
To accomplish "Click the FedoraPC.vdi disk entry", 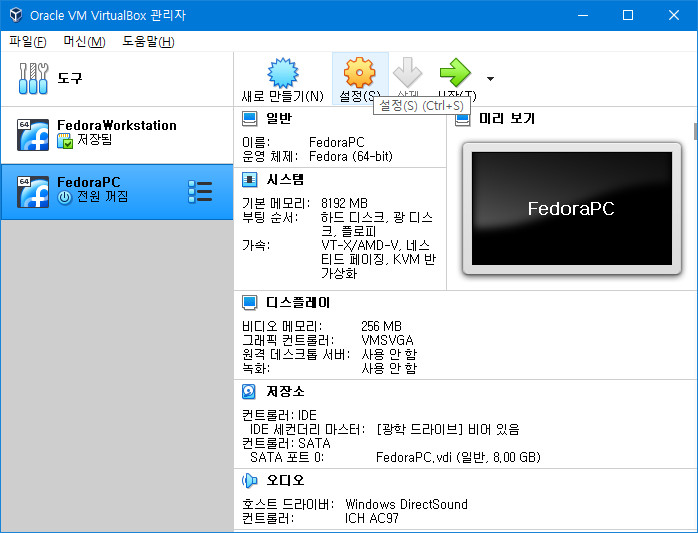I will (458, 457).
